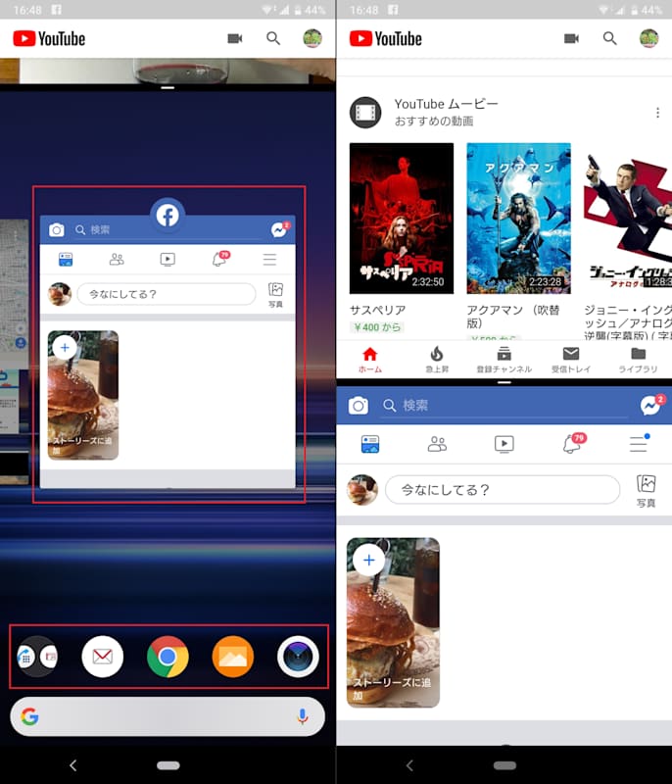Open the アクアマン movie poster
672x784 pixels.
click(518, 219)
